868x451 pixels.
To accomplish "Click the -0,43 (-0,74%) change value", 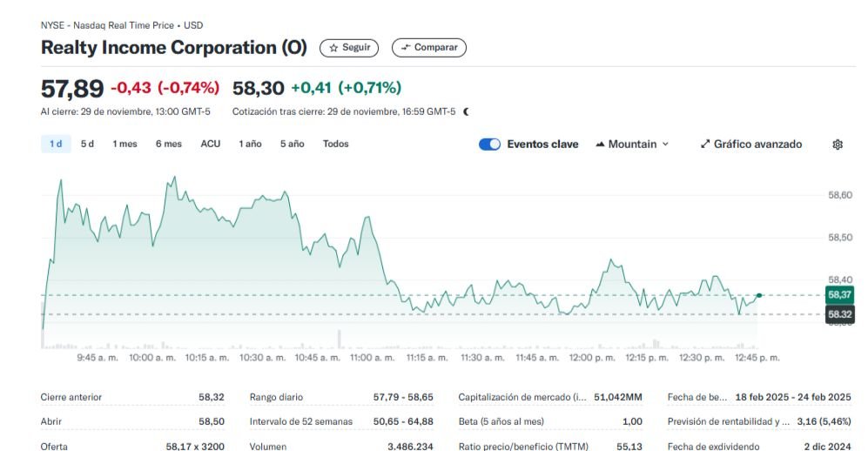I will pos(165,87).
